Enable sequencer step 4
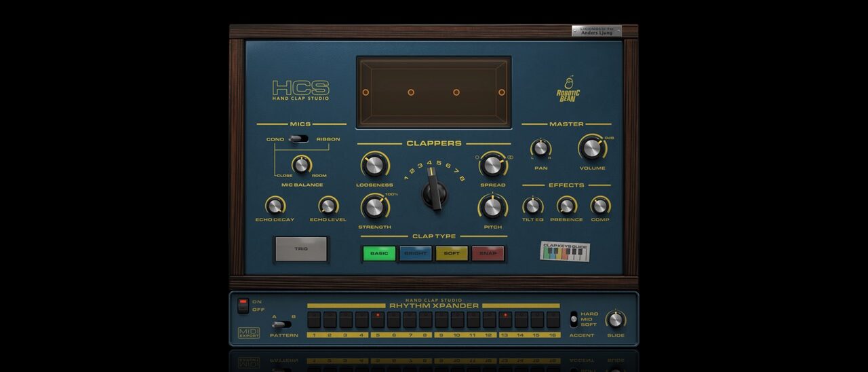Screen dimensions: 868x372 point(361,320)
